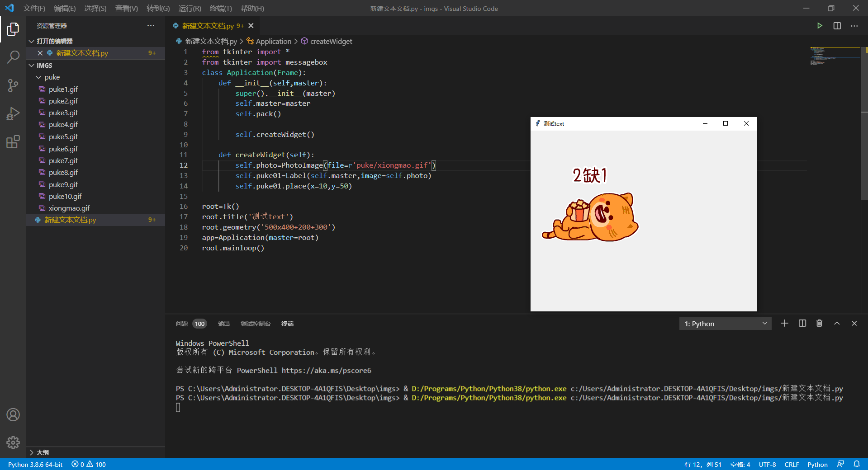Viewport: 868px width, 470px height.
Task: Change indentation via 空格: 4
Action: click(x=740, y=464)
